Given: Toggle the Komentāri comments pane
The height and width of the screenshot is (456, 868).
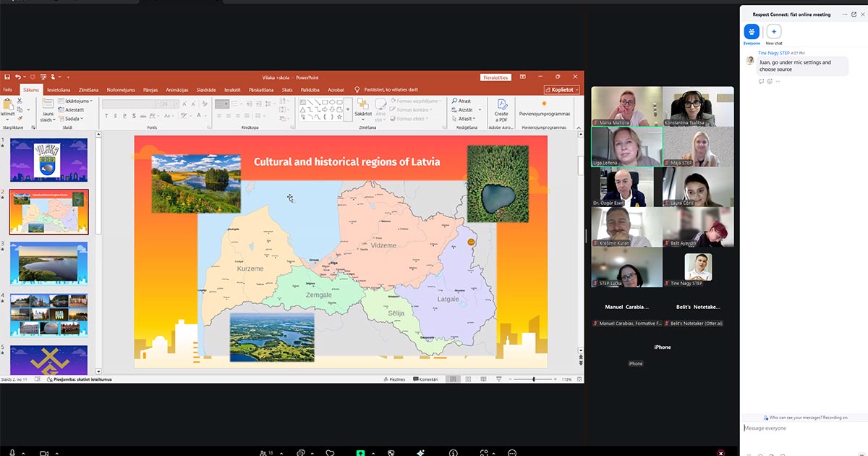Looking at the screenshot, I should tap(425, 379).
